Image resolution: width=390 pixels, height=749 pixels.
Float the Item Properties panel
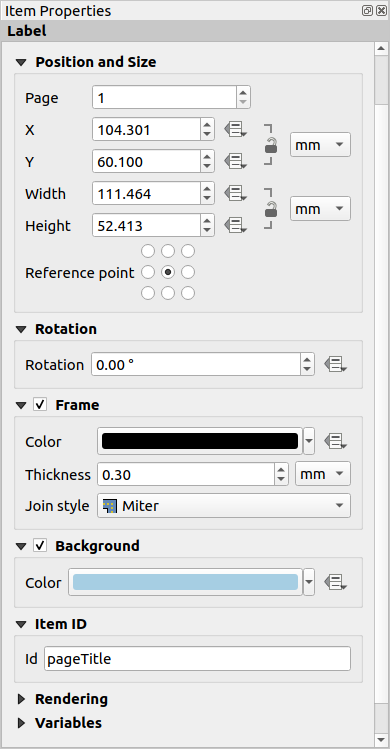[367, 11]
